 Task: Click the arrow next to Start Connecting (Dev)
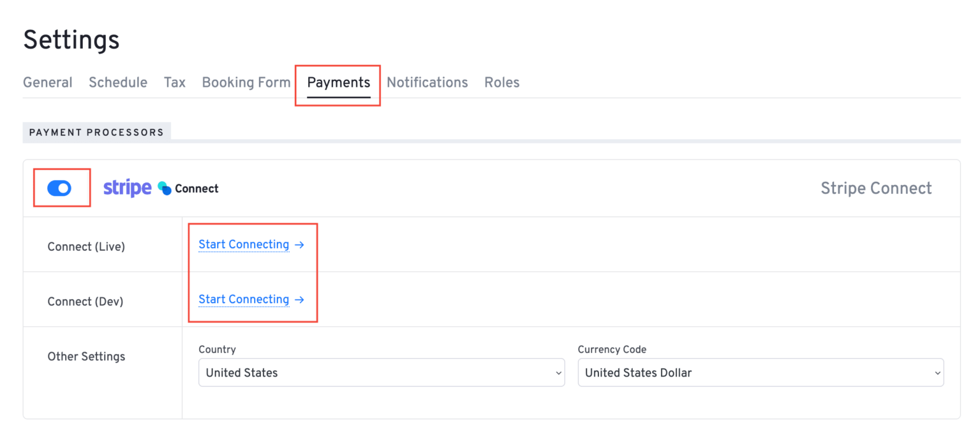[x=299, y=299]
